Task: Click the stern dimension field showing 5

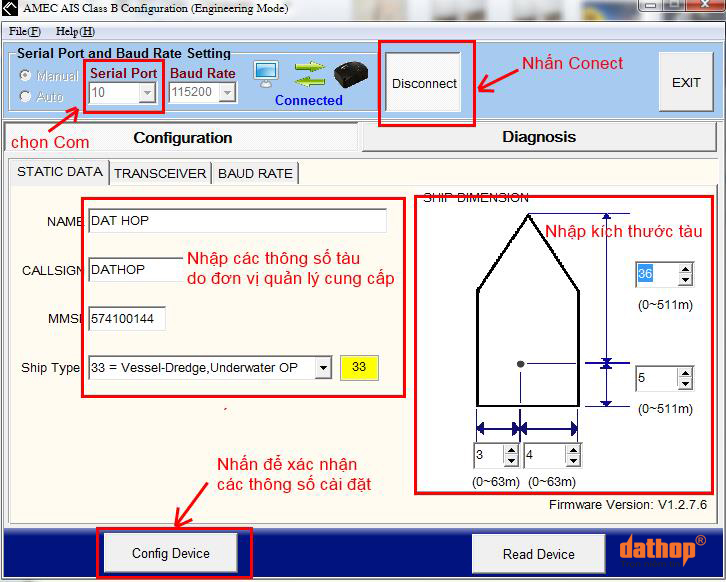Action: coord(657,378)
